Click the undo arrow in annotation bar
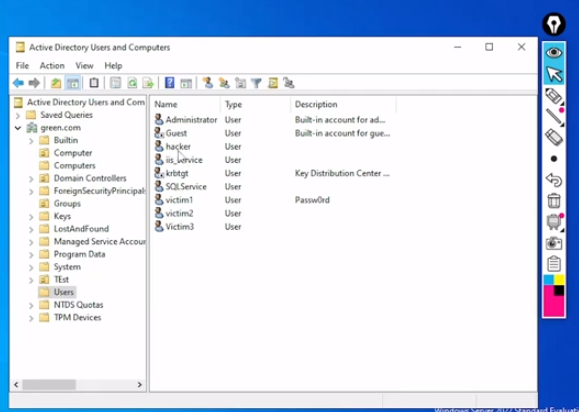The height and width of the screenshot is (412, 579). (x=554, y=180)
